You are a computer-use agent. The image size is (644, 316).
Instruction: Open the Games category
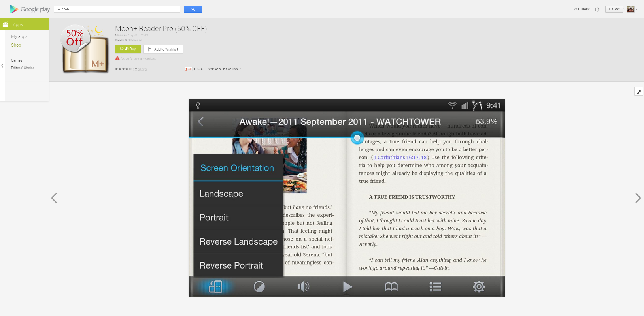click(17, 60)
